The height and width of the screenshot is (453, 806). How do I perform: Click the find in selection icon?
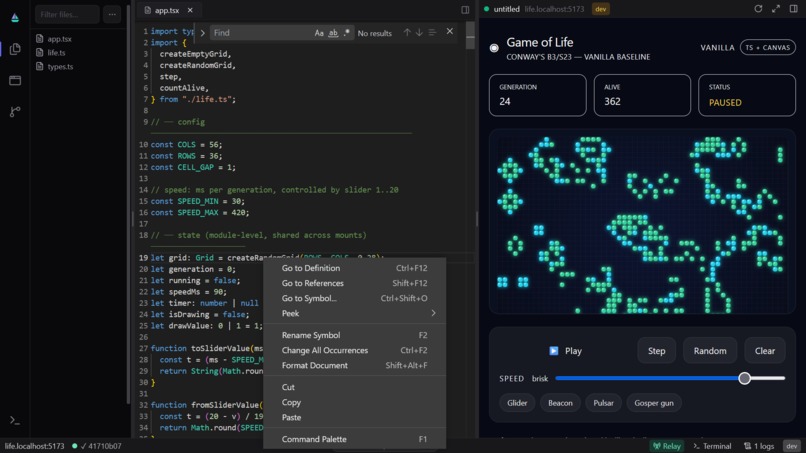tap(432, 32)
